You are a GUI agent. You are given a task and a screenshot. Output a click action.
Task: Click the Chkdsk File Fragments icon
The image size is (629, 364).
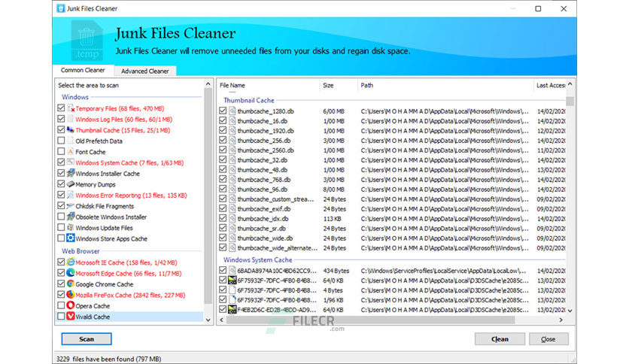71,205
